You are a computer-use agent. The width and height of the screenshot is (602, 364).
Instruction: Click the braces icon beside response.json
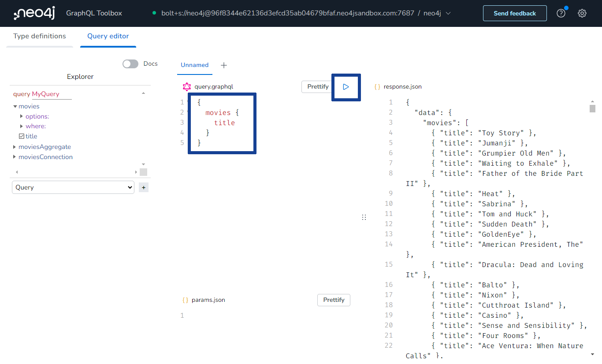point(378,86)
